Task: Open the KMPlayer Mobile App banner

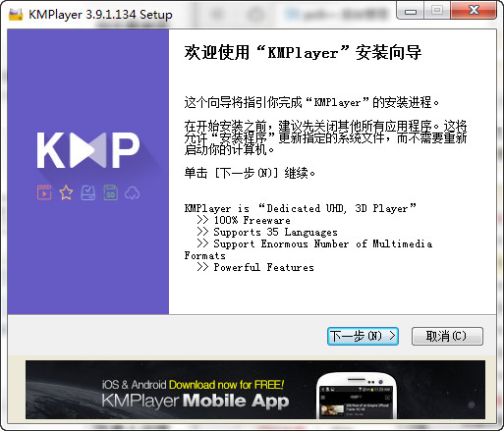Action: point(255,390)
